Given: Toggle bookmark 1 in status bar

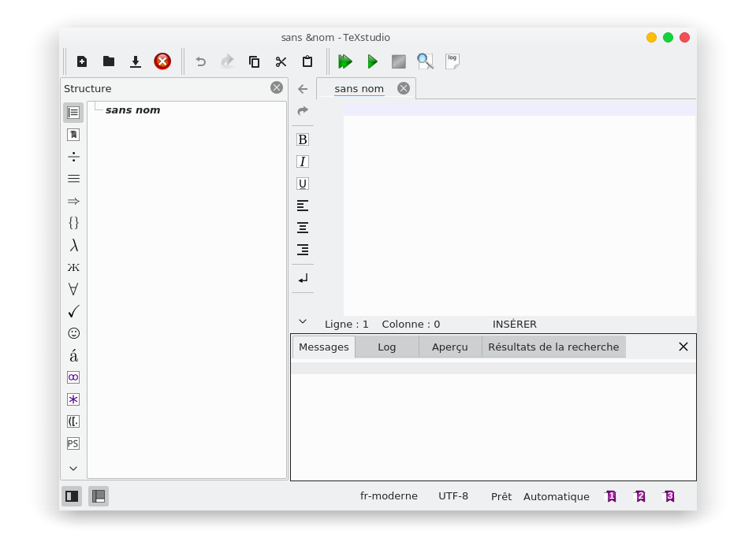Looking at the screenshot, I should click(x=611, y=496).
